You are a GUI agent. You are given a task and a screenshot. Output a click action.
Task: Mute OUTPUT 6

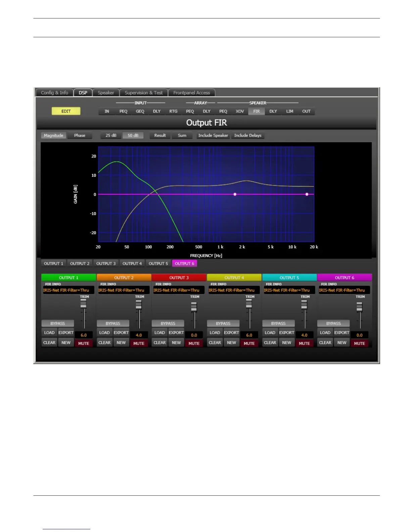coord(360,343)
